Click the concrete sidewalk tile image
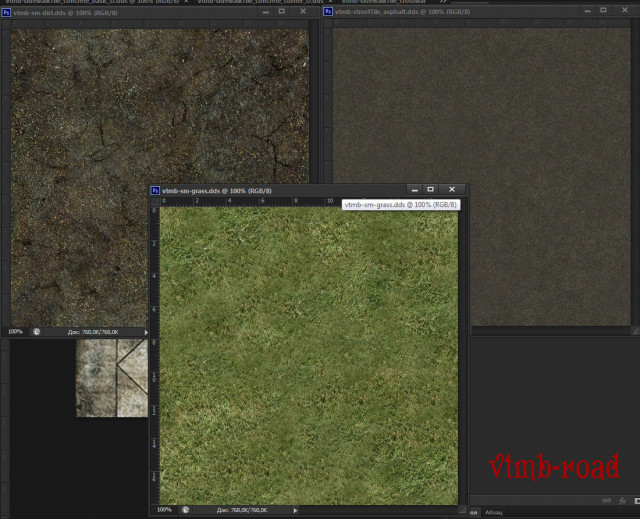640x519 pixels. [112, 378]
